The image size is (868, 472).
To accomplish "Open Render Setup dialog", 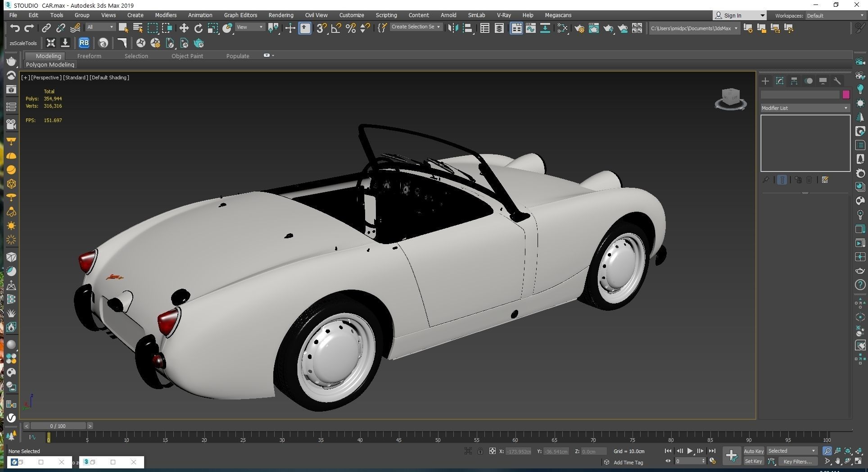I will click(x=579, y=28).
